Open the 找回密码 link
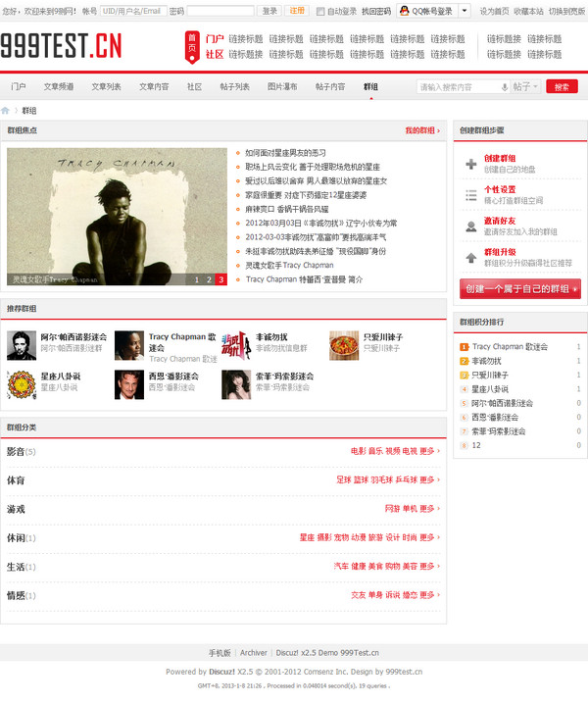This screenshot has width=588, height=704. [x=376, y=11]
